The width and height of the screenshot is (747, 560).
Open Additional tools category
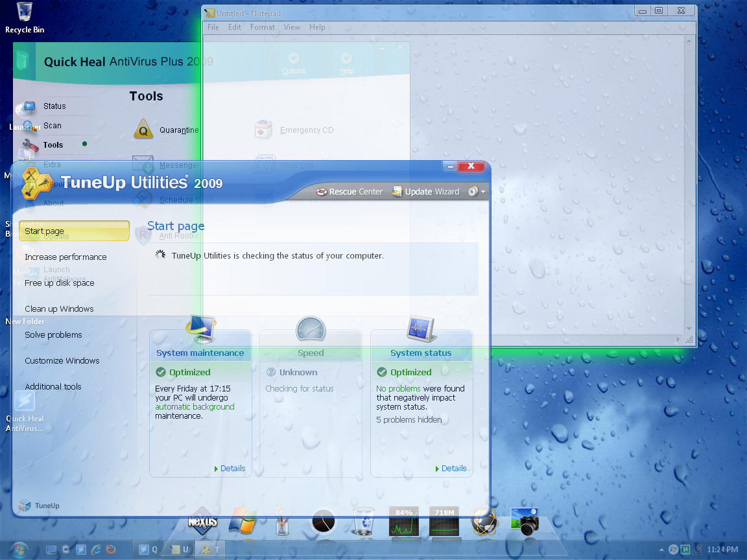click(x=53, y=387)
